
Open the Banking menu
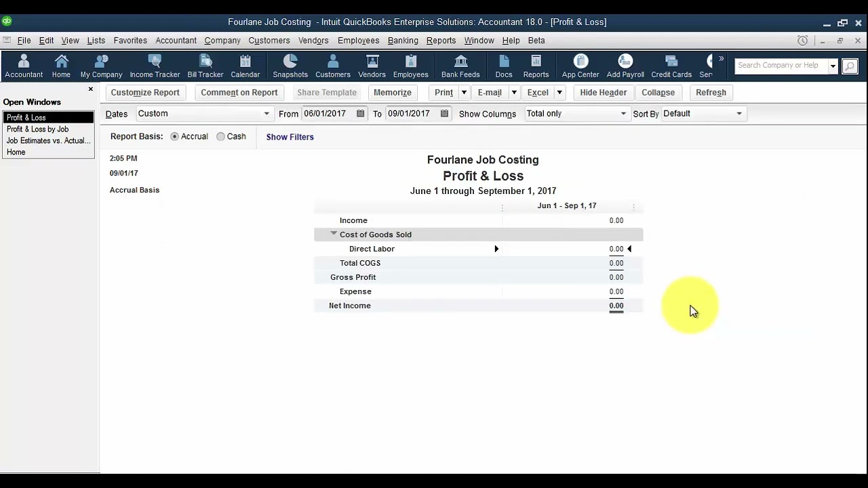coord(403,41)
